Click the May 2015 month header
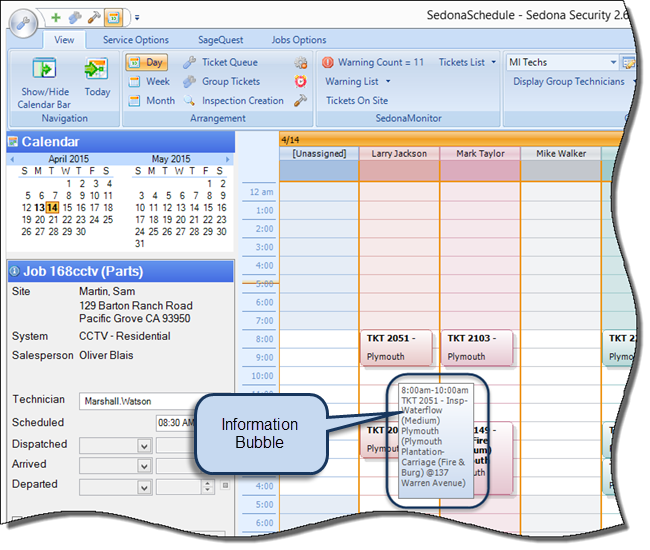The image size is (650, 550). tap(171, 159)
